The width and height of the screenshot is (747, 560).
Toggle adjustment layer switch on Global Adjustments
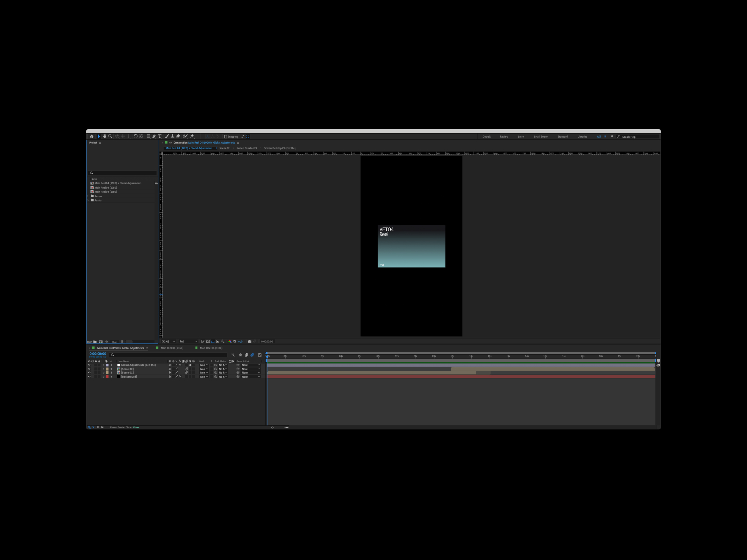(190, 365)
